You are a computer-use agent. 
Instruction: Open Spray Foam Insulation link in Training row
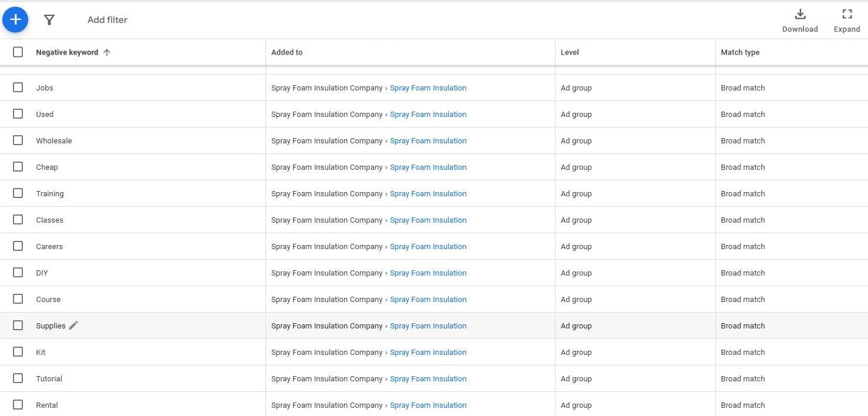pyautogui.click(x=428, y=194)
